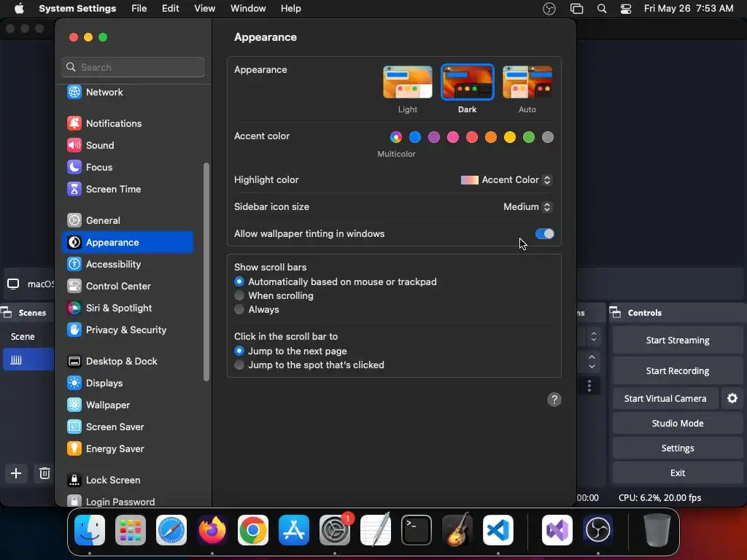Open Terminal from the Dock
Viewport: 747px width, 560px height.
417,530
